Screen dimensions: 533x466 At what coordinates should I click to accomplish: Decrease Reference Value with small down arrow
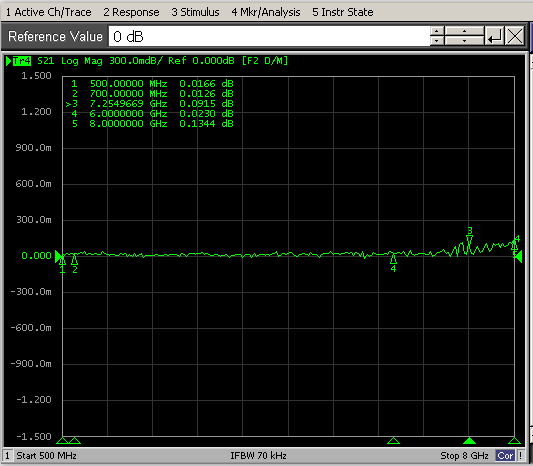point(437,41)
